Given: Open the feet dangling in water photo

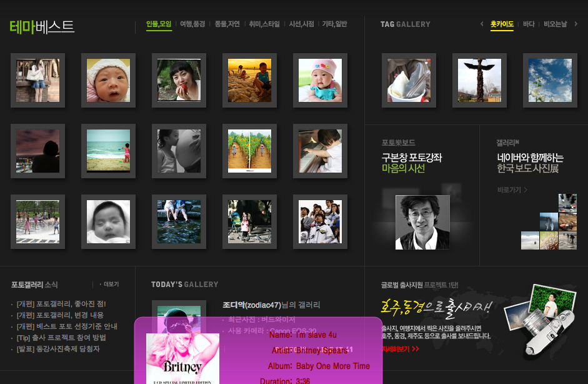Looking at the screenshot, I should [179, 221].
